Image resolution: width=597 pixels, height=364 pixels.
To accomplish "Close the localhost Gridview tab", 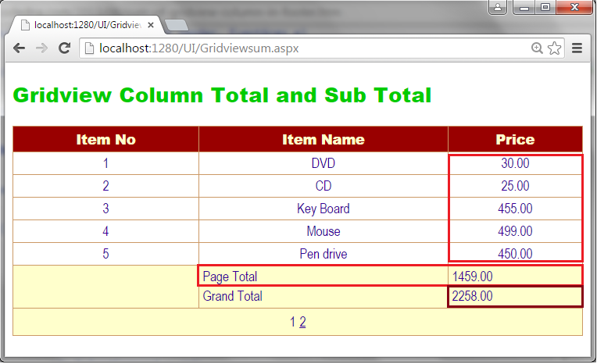I will point(150,25).
